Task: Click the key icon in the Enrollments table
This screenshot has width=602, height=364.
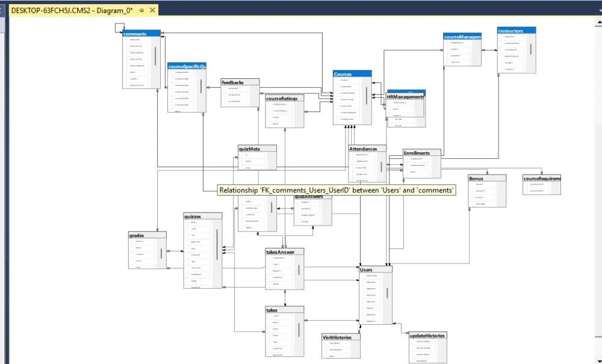Action: click(x=407, y=158)
